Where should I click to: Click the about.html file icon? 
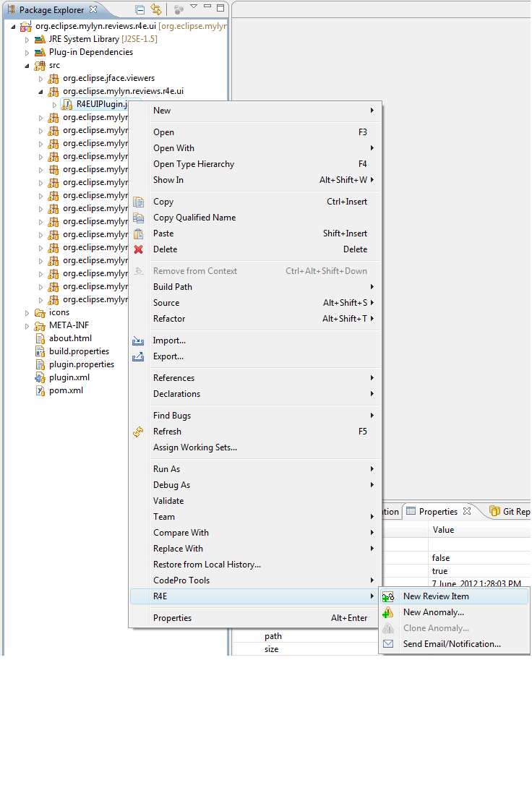tap(40, 339)
